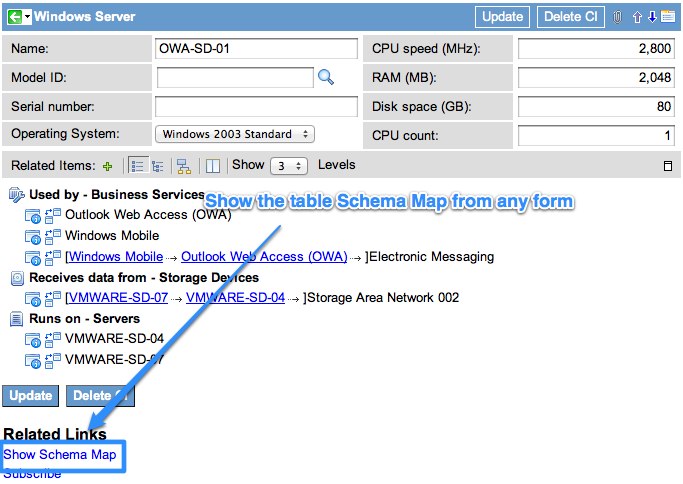Go to next record with blue down arrow
Screen dimensions: 683x484
[652, 17]
